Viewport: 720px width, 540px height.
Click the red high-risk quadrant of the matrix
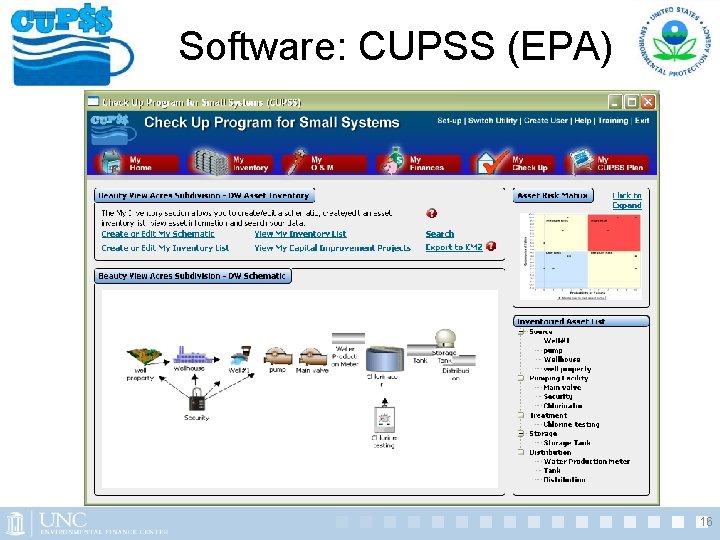pyautogui.click(x=614, y=233)
